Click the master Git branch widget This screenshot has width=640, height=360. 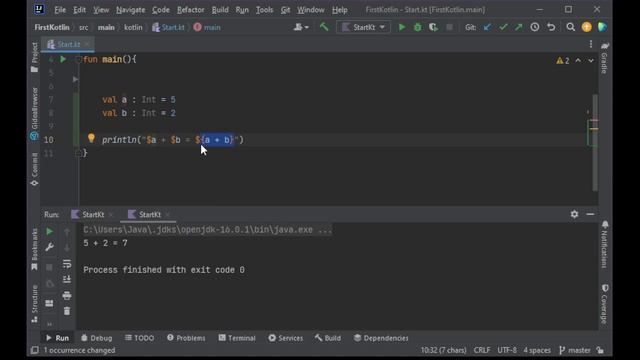coord(575,350)
